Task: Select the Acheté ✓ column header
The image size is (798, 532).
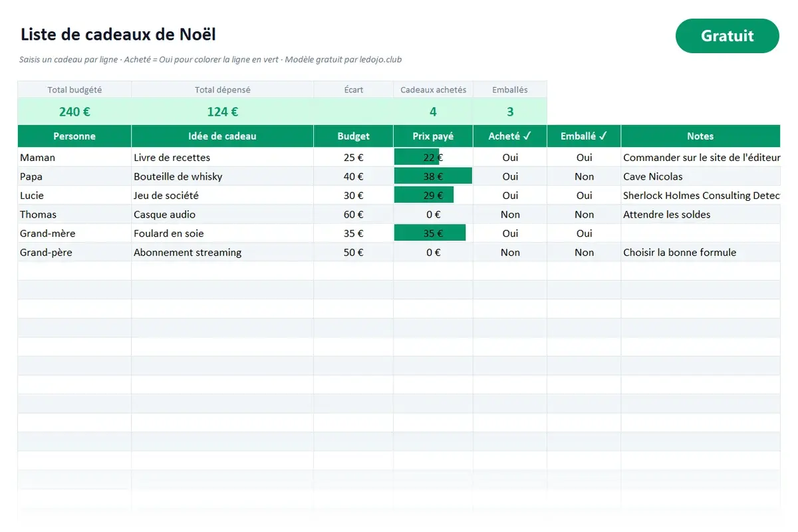Action: point(510,136)
